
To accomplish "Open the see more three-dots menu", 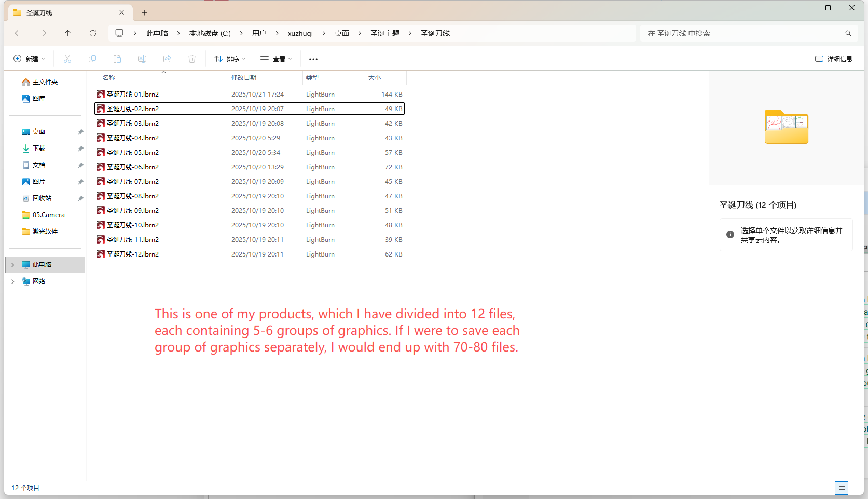I will 313,59.
